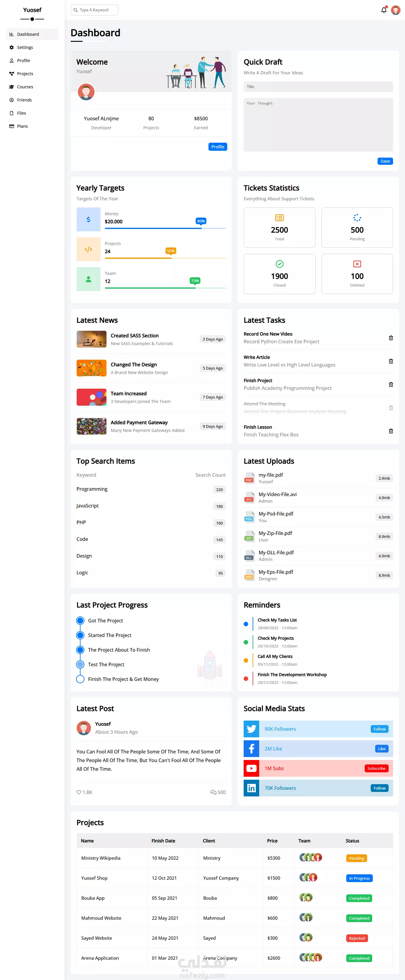The width and height of the screenshot is (405, 980).
Task: Click the Like button for Facebook
Action: click(x=381, y=748)
